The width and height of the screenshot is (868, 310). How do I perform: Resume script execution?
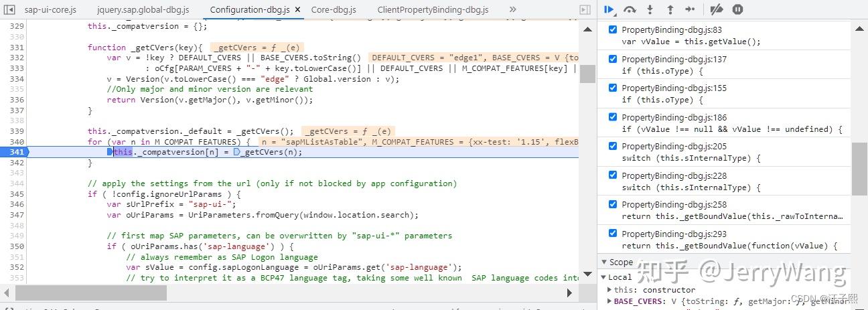(x=609, y=9)
